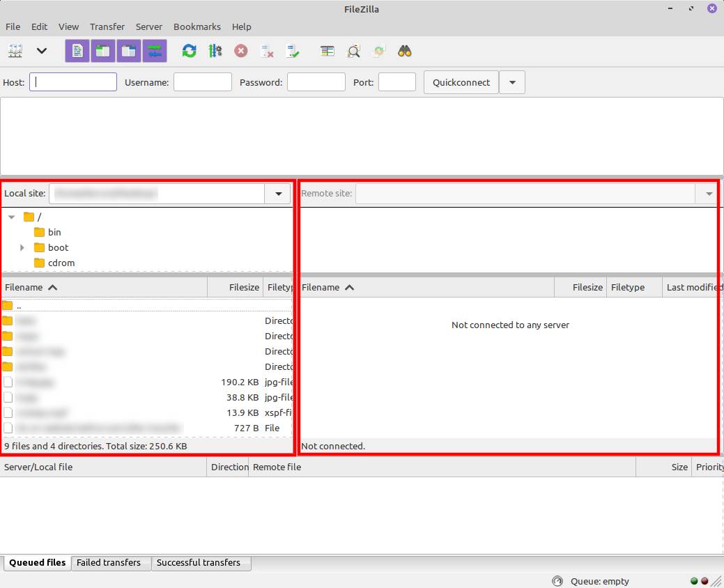This screenshot has height=588, width=724.
Task: Sort local files by Filesize column
Action: 235,287
